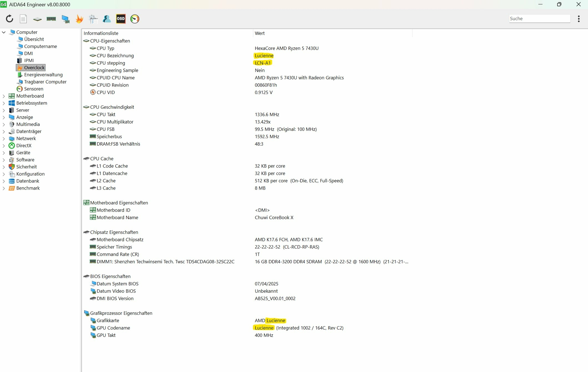Select Sensoren in the sidebar
Screen dimensions: 588x372
tap(34, 89)
